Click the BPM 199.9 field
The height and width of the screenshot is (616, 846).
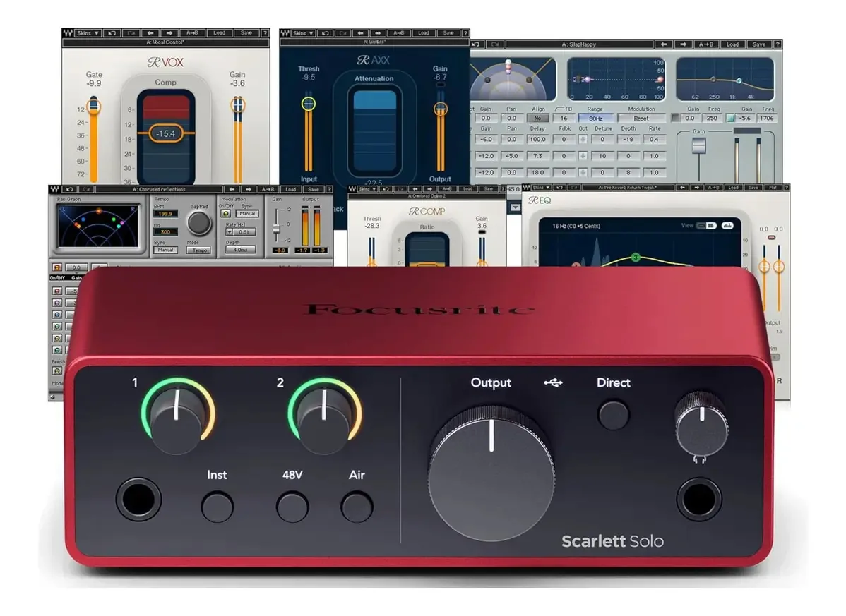(165, 214)
